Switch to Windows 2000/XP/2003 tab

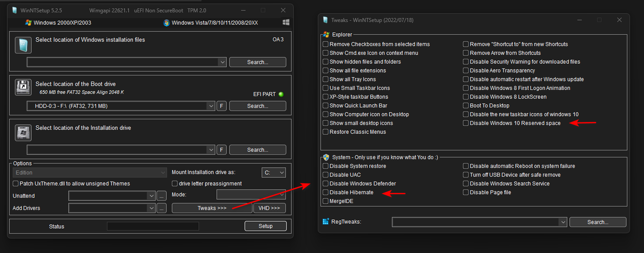click(58, 23)
